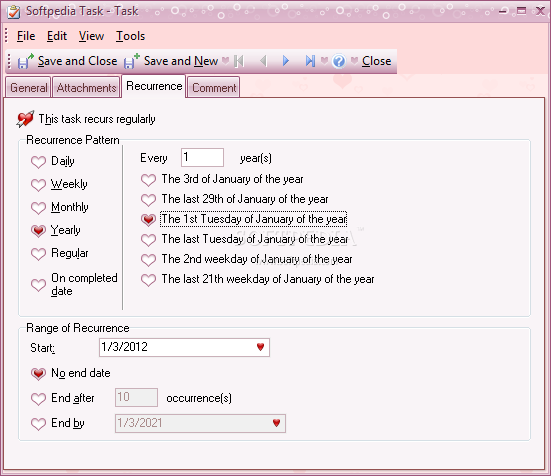Select the No end date option
The height and width of the screenshot is (476, 551).
(38, 374)
